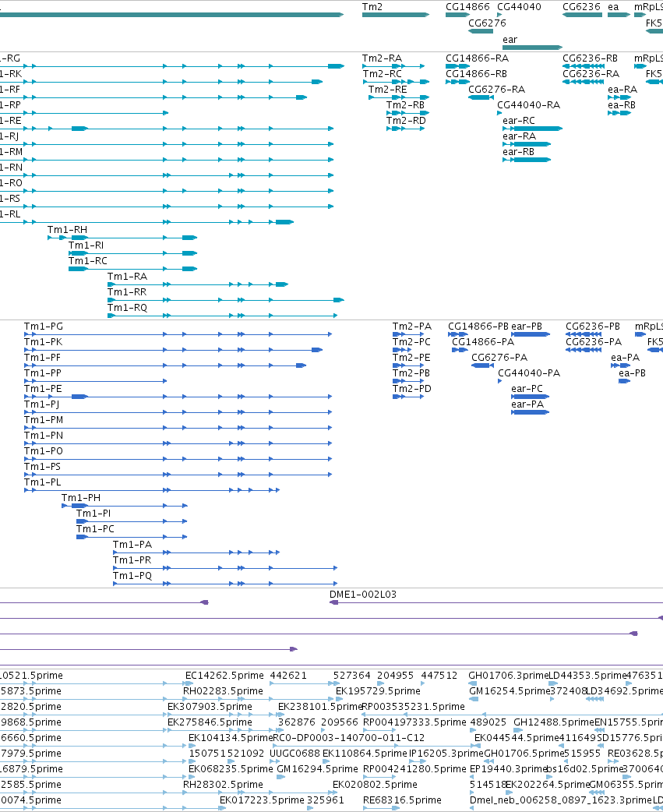The image size is (663, 812).
Task: Select transcript Tm2-RB
Action: [x=407, y=113]
